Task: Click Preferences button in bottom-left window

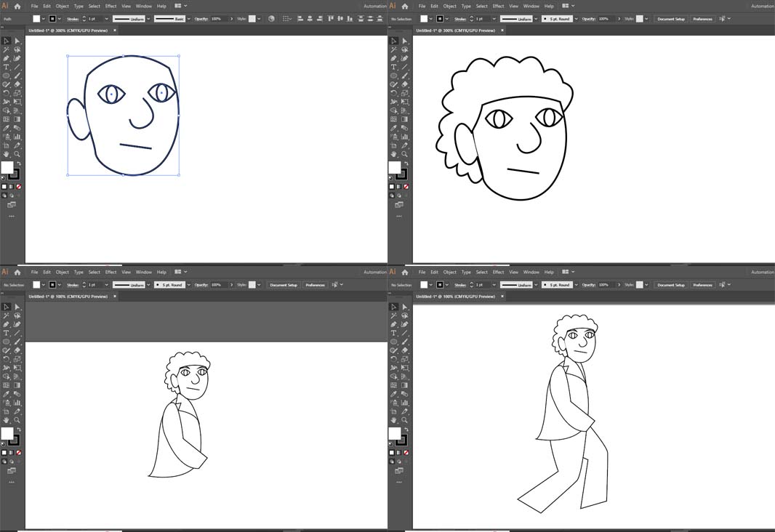Action: point(315,285)
